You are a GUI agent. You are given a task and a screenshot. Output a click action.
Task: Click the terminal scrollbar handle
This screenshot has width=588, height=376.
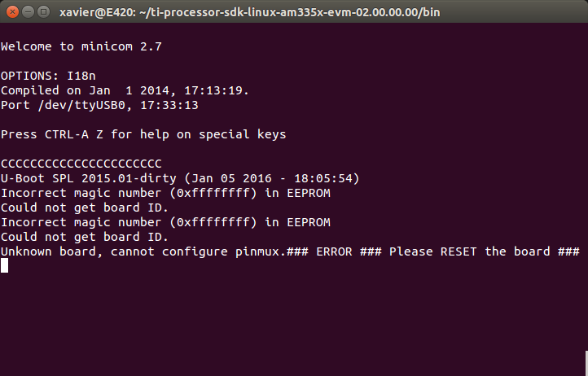586,363
